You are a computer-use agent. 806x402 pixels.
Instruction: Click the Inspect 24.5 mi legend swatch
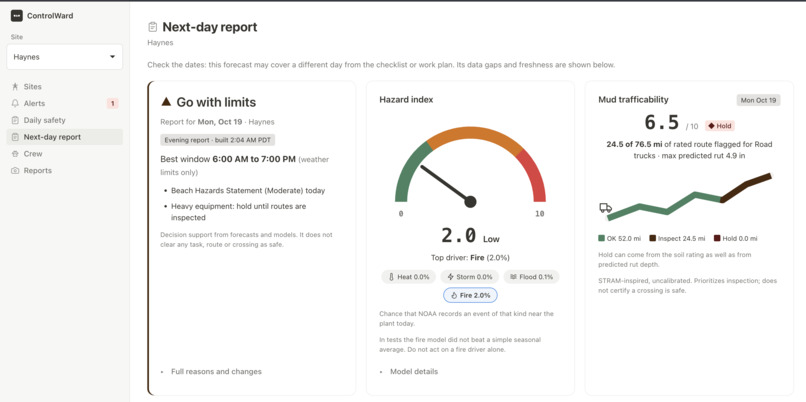pos(652,239)
